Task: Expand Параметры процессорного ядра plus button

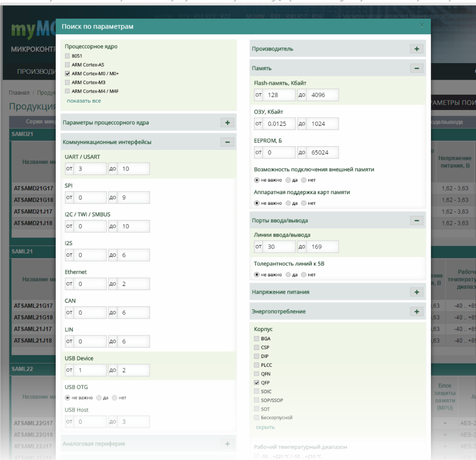Action: click(x=227, y=123)
